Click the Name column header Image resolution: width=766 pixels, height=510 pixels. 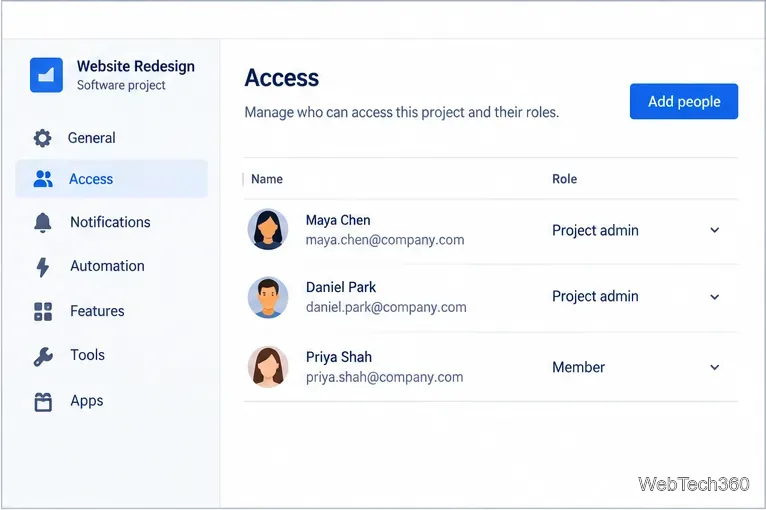click(x=267, y=179)
